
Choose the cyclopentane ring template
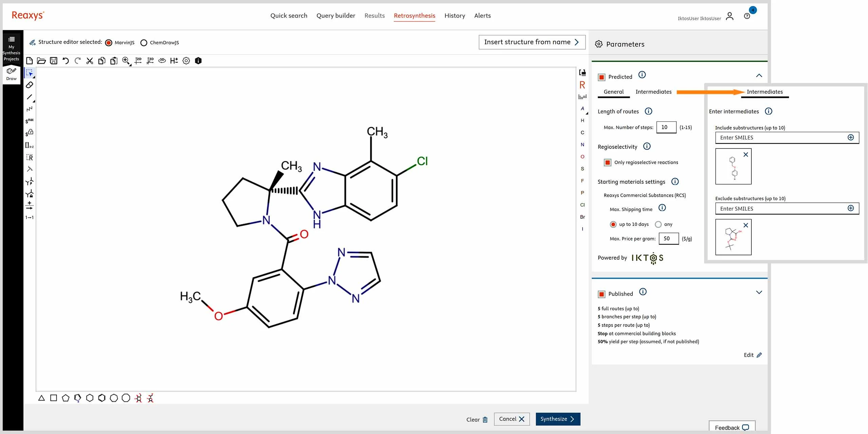tap(65, 398)
